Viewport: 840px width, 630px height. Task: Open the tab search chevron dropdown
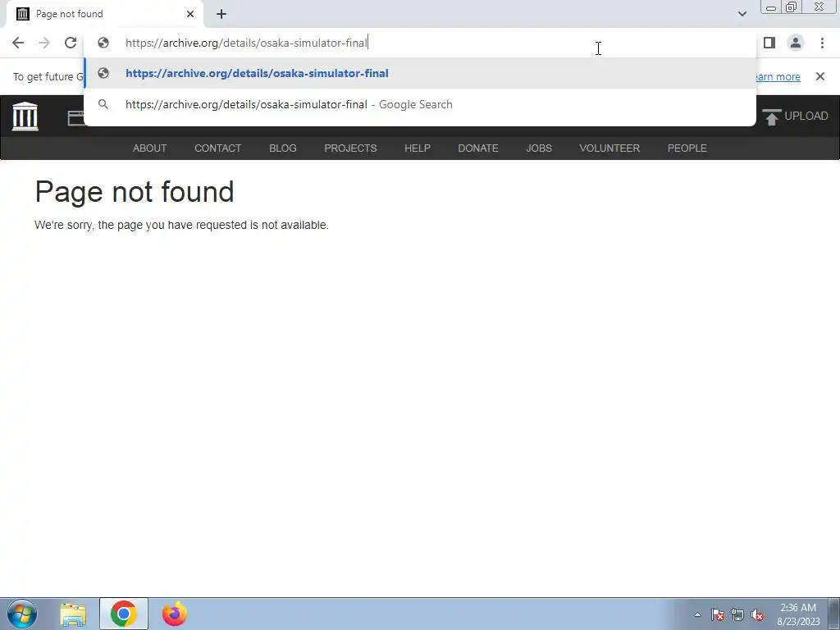click(x=742, y=14)
